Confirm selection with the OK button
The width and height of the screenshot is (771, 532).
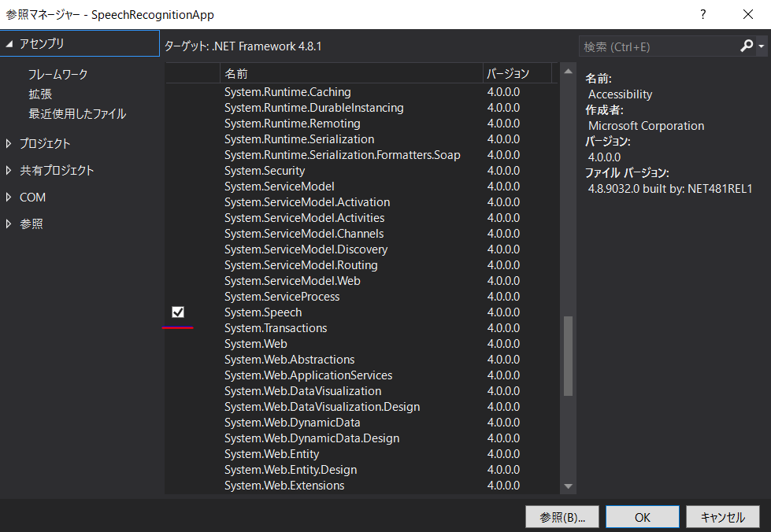point(642,516)
